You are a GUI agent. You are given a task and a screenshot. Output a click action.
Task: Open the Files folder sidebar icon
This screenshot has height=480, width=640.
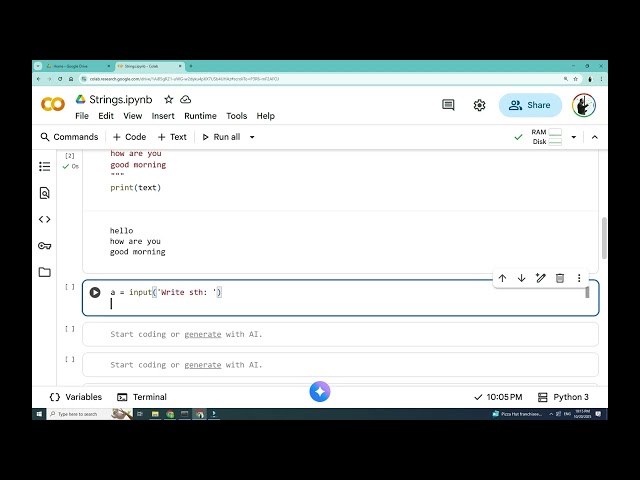pos(44,272)
